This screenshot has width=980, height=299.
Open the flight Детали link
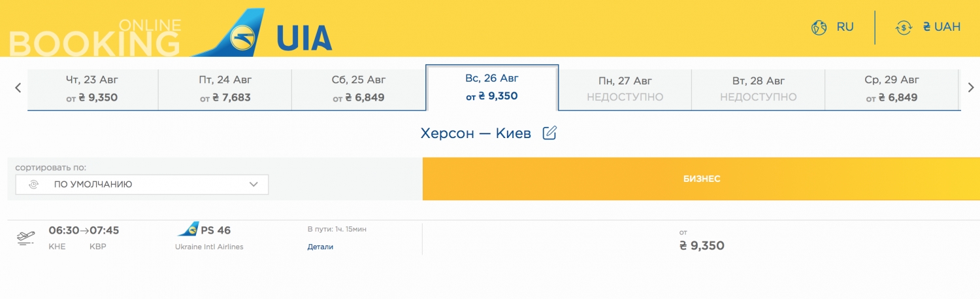(320, 247)
